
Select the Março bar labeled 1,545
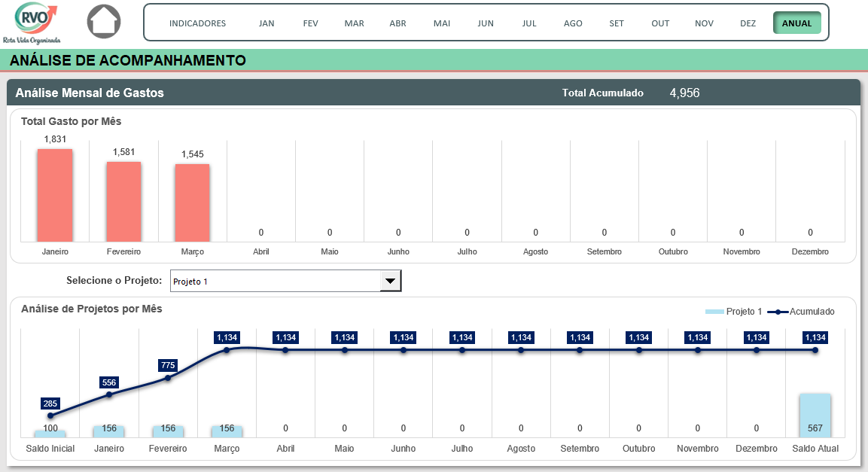[192, 203]
